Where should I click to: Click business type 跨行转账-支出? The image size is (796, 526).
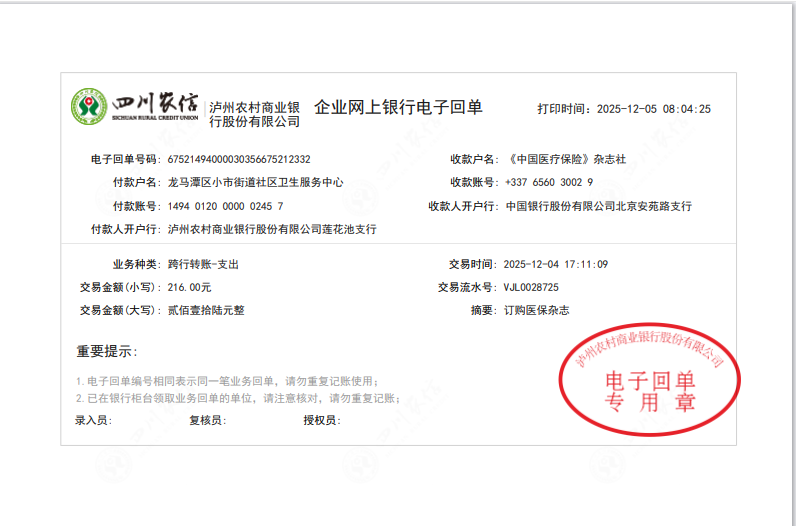point(203,265)
